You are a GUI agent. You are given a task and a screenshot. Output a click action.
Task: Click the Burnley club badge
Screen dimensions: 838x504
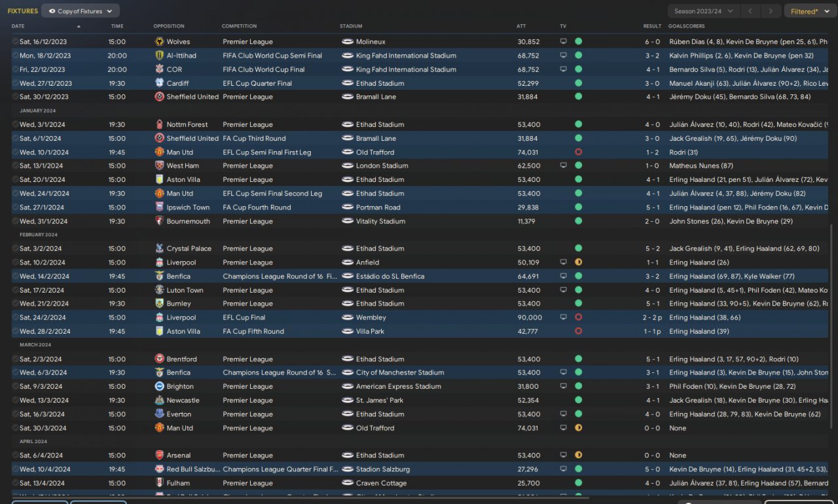click(159, 304)
